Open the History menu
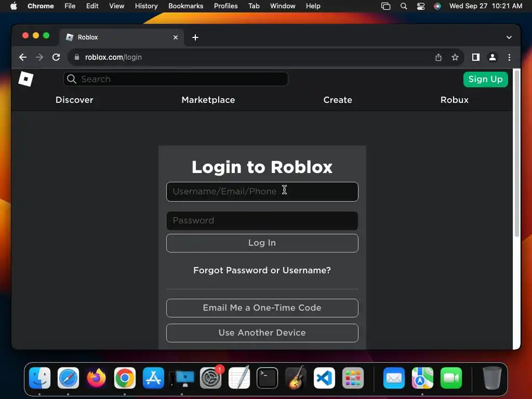 pyautogui.click(x=146, y=6)
